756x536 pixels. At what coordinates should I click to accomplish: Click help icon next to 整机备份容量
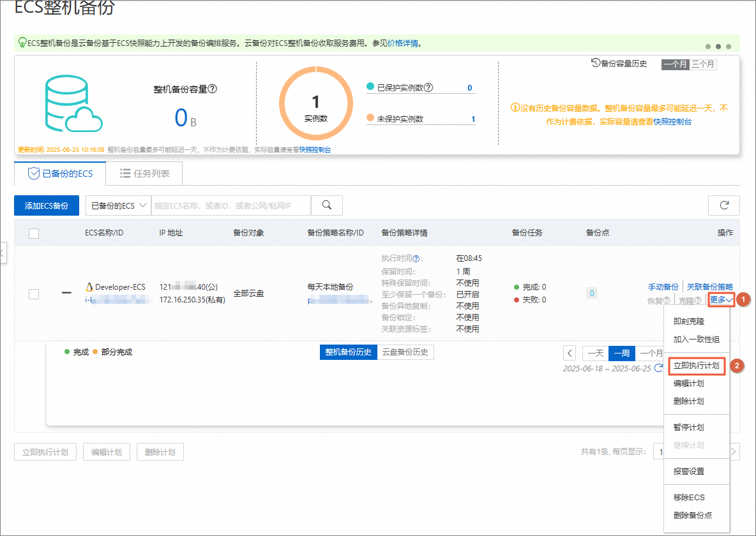tap(213, 89)
